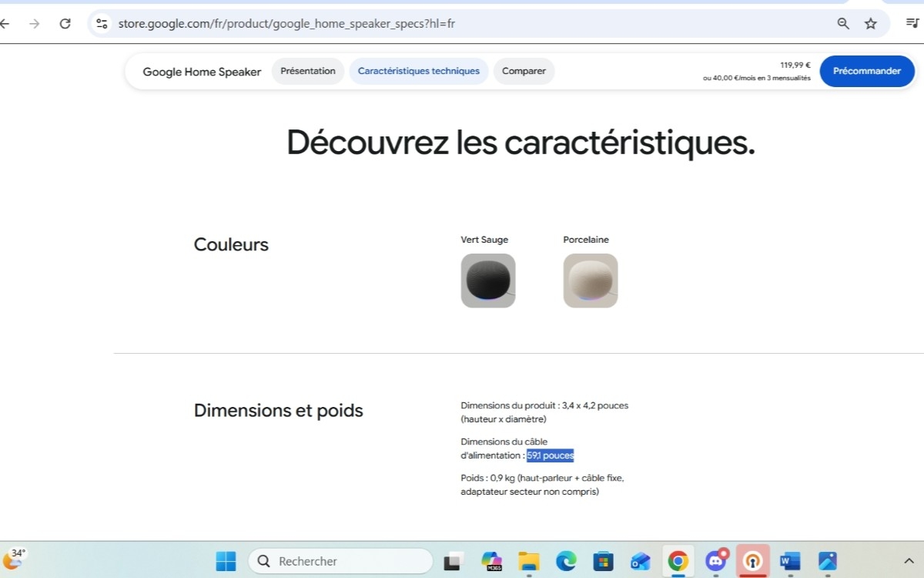This screenshot has width=924, height=578.
Task: Click the Poids 0,9 kg text
Action: 542,485
